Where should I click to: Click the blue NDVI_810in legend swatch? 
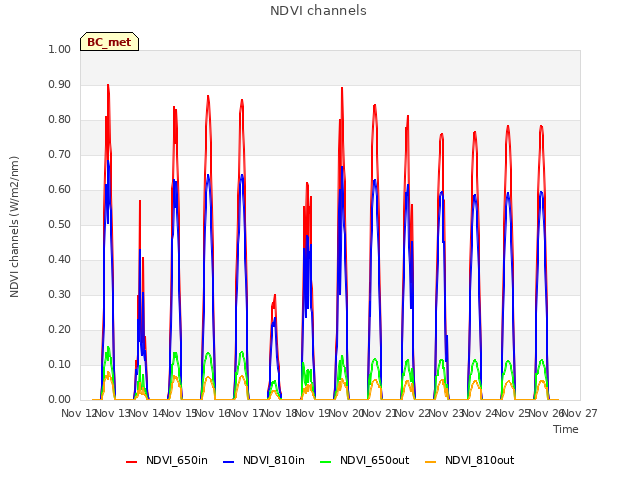coord(229,462)
